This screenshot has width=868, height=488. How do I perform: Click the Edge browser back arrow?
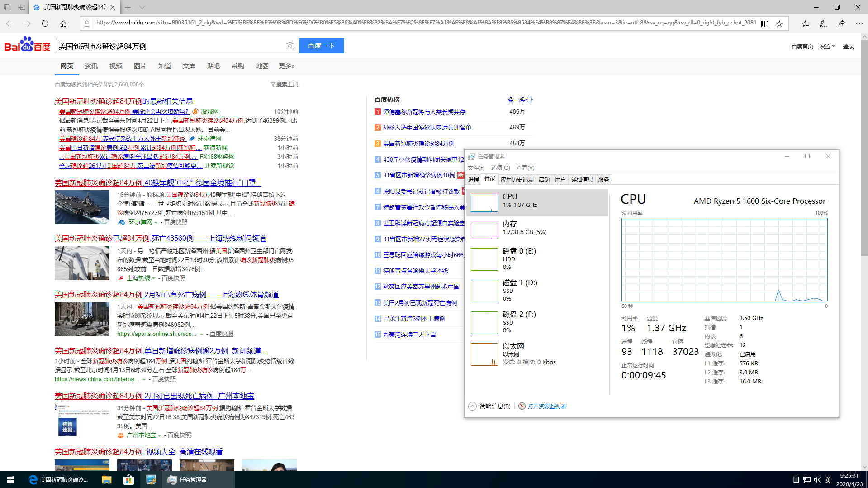9,24
